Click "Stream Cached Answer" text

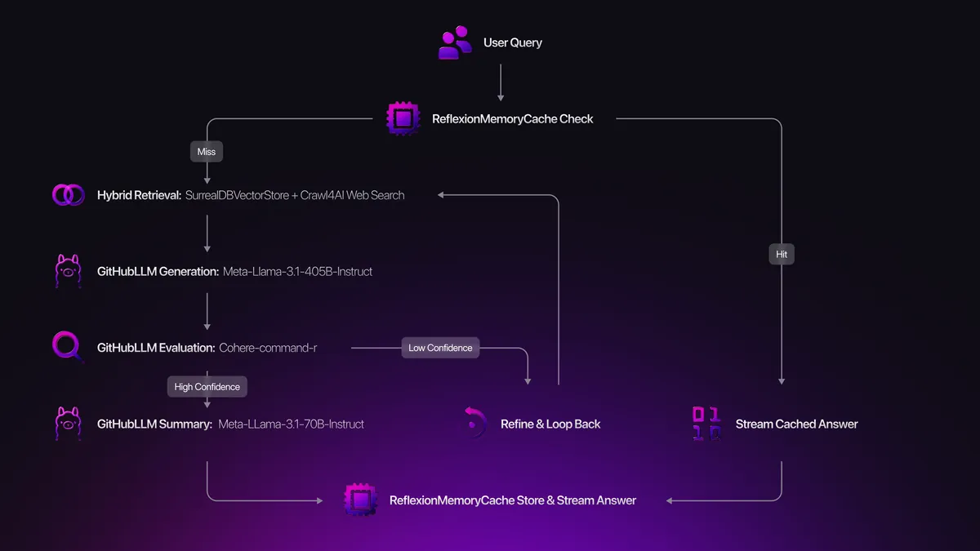click(x=797, y=424)
